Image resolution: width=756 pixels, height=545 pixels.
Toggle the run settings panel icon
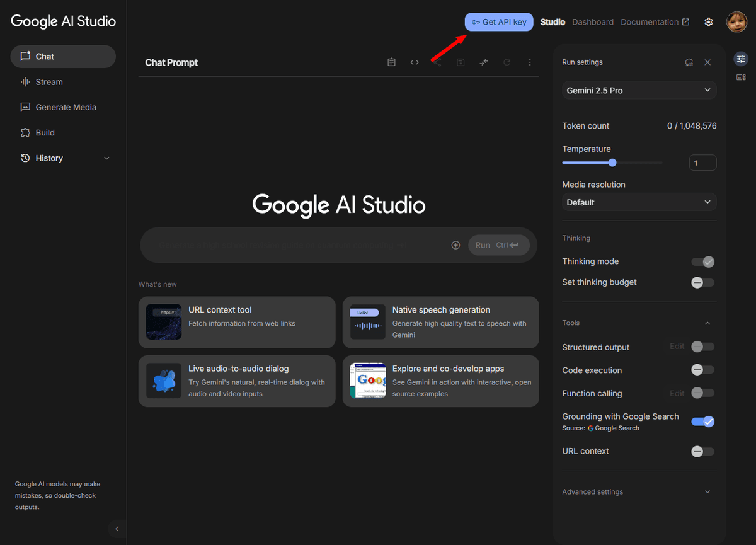click(x=741, y=59)
